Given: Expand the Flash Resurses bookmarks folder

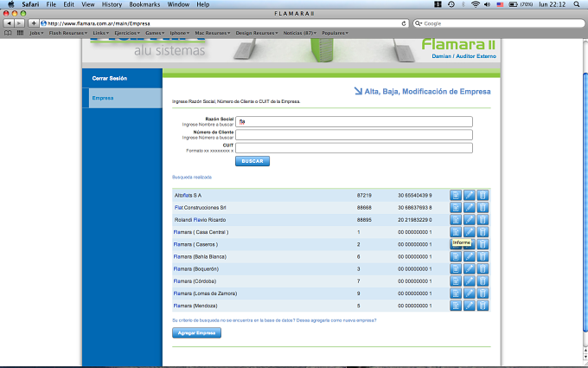Looking at the screenshot, I should (x=67, y=33).
